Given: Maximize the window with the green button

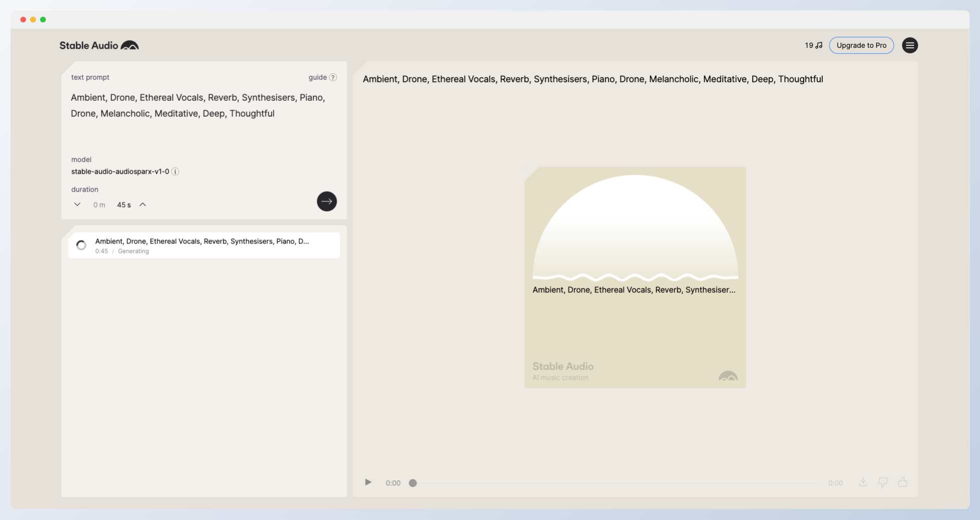Looking at the screenshot, I should point(43,19).
